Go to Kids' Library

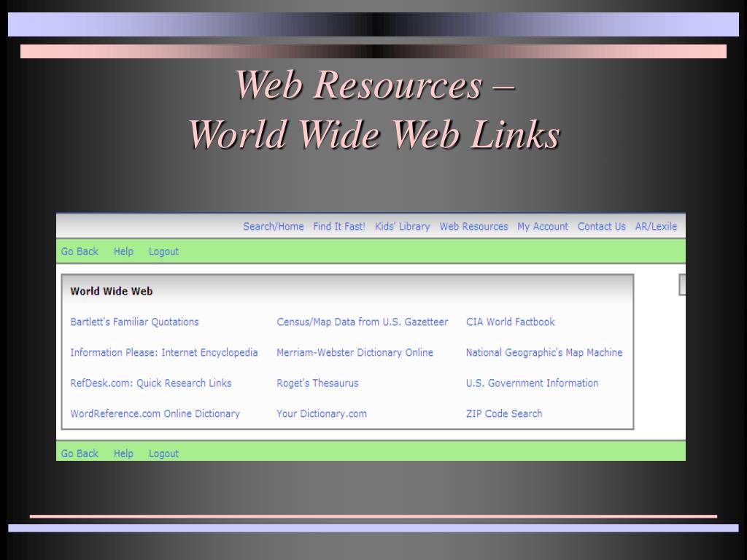[x=402, y=227]
